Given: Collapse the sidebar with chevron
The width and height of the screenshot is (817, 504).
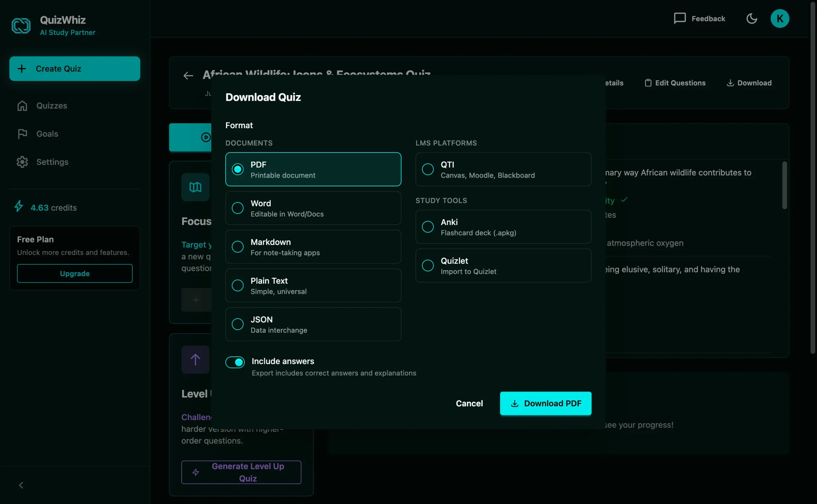Looking at the screenshot, I should click(21, 485).
